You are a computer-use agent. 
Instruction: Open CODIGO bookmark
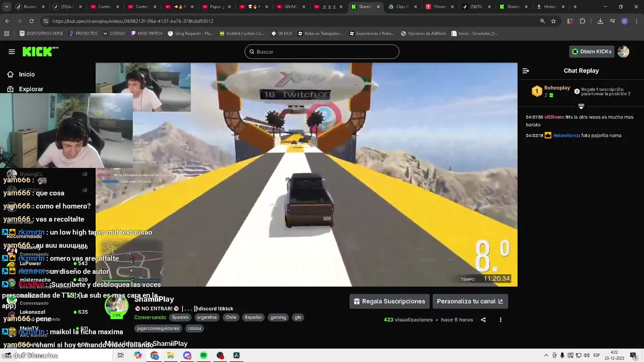(x=114, y=34)
